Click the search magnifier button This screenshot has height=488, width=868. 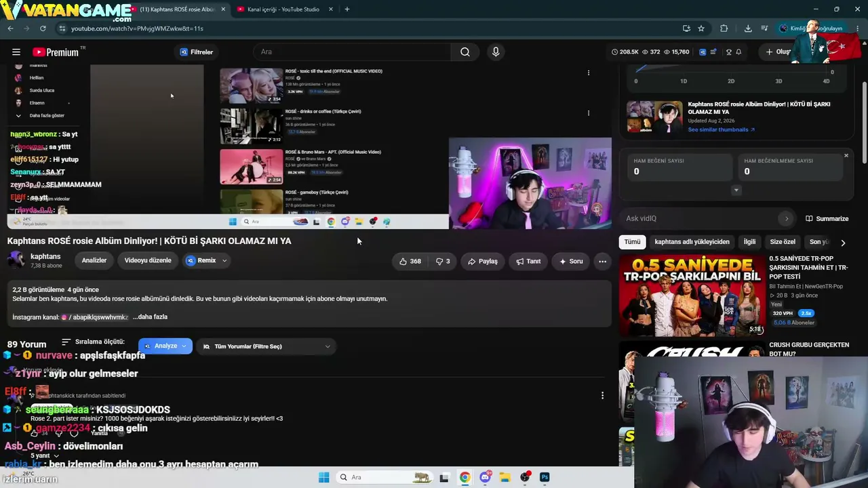coord(465,52)
